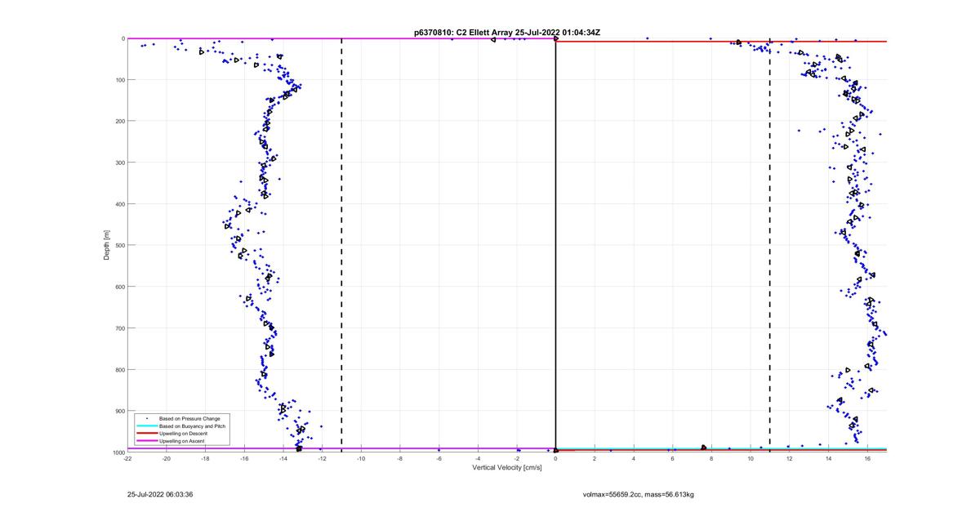980x508 pixels.
Task: Click the '200' depth tick label
Action: coord(118,121)
